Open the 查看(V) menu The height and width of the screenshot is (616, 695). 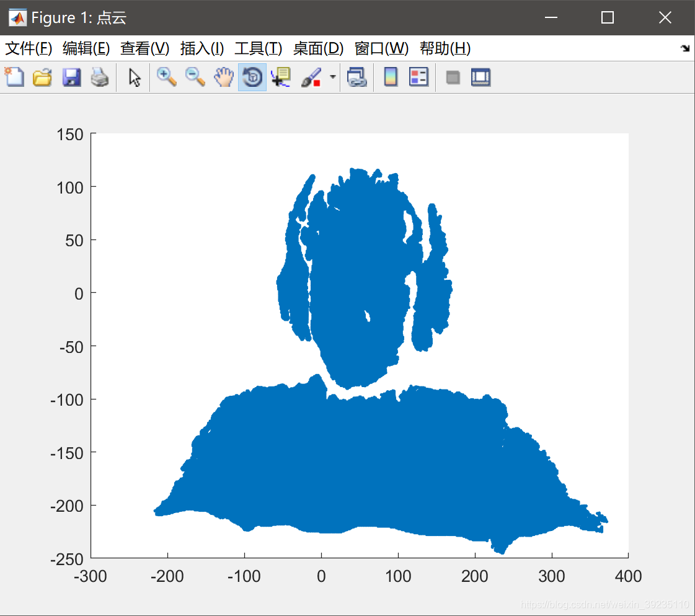[x=144, y=48]
